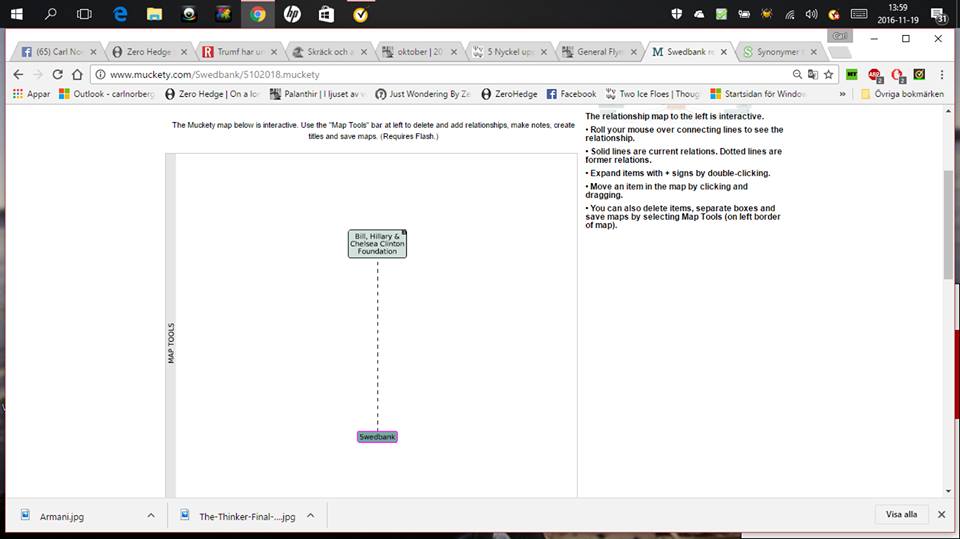The height and width of the screenshot is (539, 960).
Task: Open the Adblock extension icon
Action: [x=874, y=74]
